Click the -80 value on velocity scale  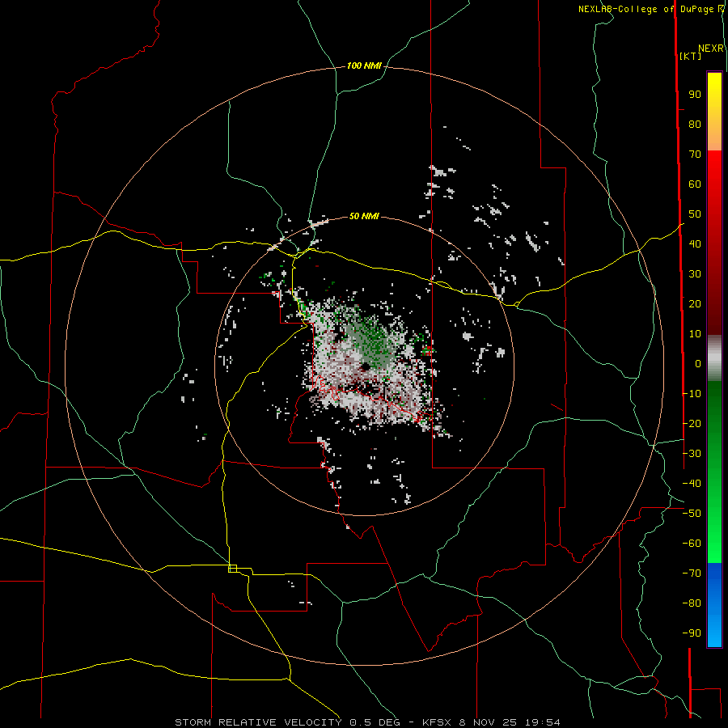pos(692,603)
